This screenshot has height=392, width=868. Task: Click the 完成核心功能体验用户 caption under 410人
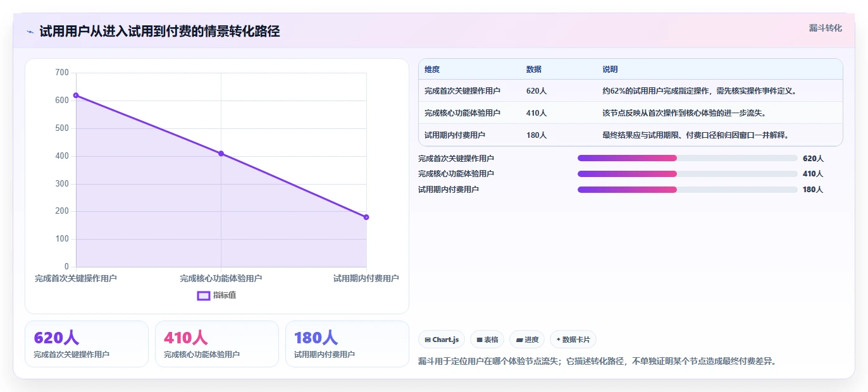[201, 355]
